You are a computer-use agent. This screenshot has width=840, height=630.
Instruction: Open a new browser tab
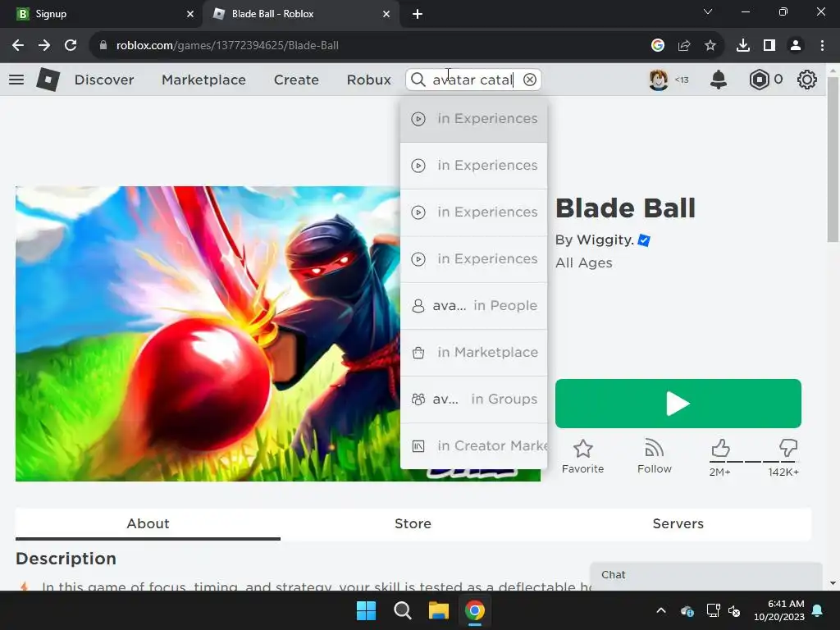pos(418,14)
